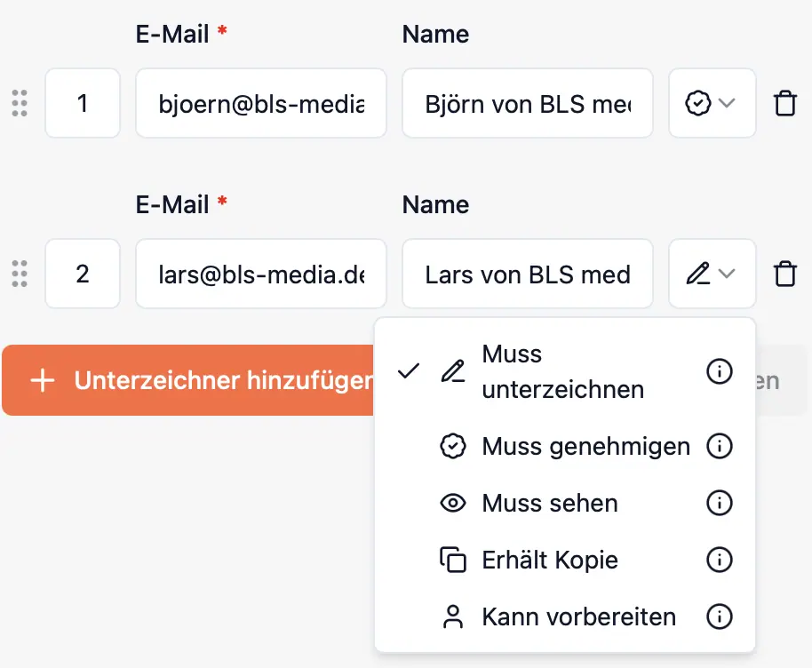
Task: Click the eye icon beside Muss sehen
Action: click(x=453, y=503)
